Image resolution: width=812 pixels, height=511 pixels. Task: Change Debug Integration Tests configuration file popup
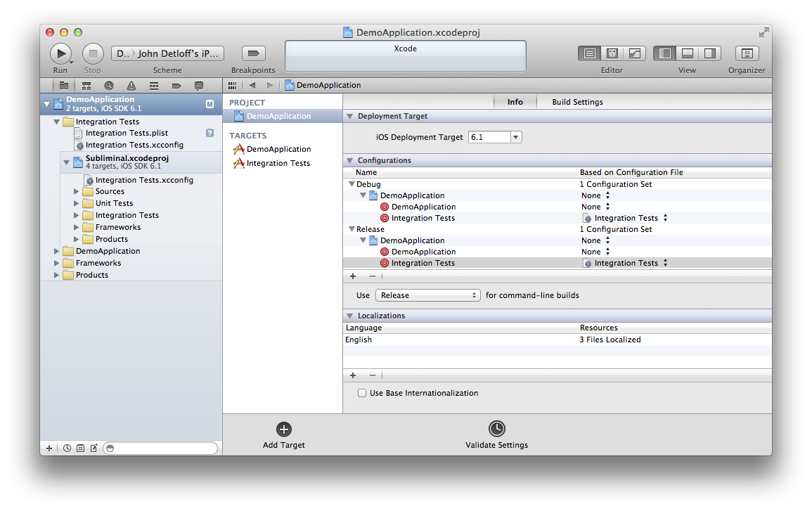click(625, 218)
